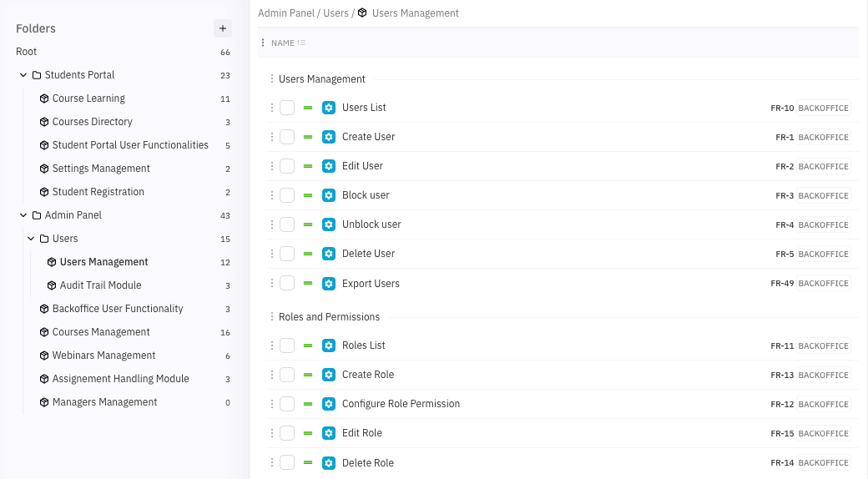This screenshot has height=479, width=868.
Task: Tick the checkbox for Edit User
Action: coord(287,166)
